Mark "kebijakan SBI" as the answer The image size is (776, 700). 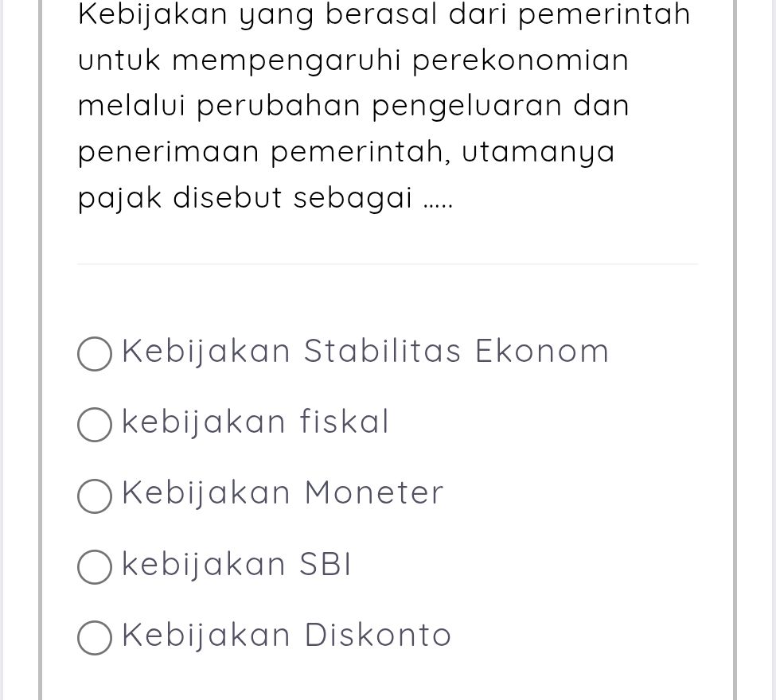[x=94, y=566]
